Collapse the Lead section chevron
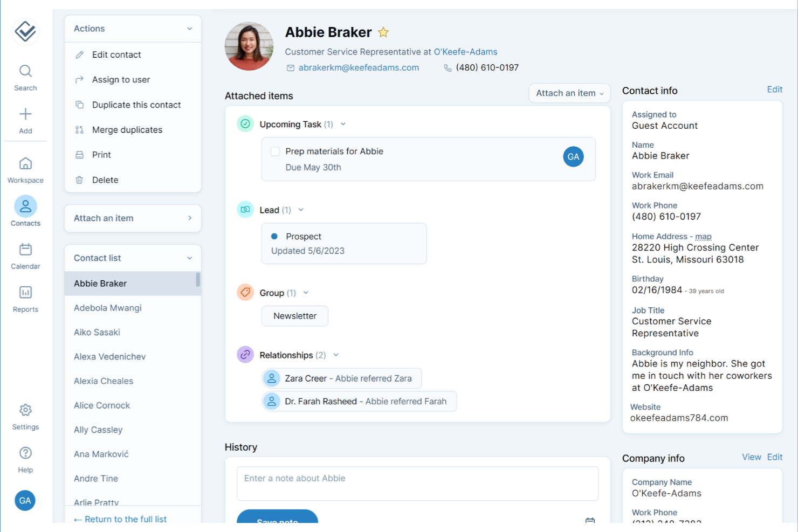 click(301, 210)
